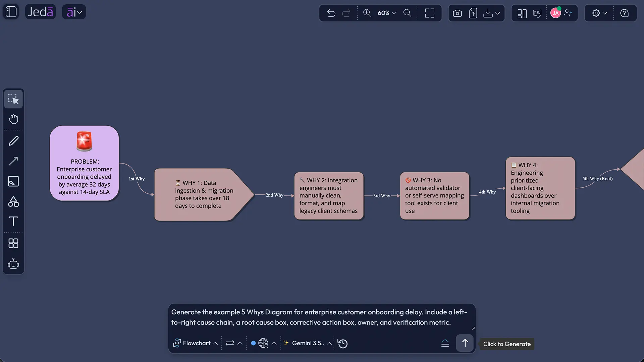Viewport: 644px width, 362px height.
Task: Select the WHY 1 data ingestion node
Action: tap(204, 195)
